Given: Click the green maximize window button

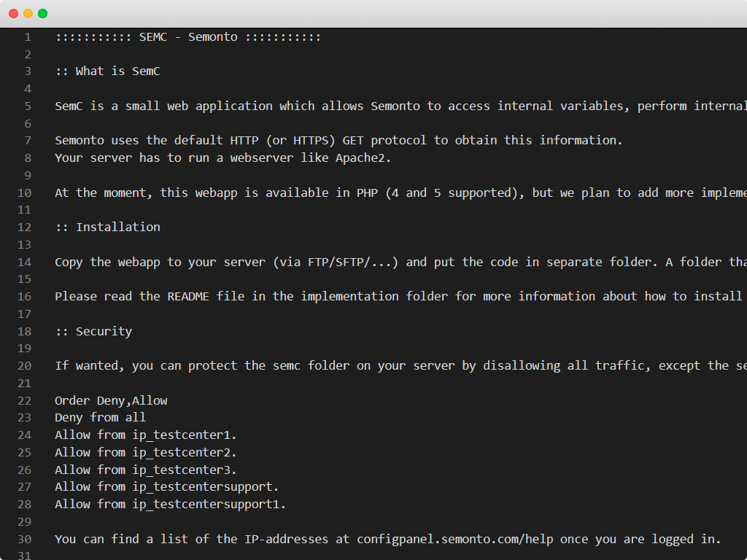Looking at the screenshot, I should tap(43, 13).
